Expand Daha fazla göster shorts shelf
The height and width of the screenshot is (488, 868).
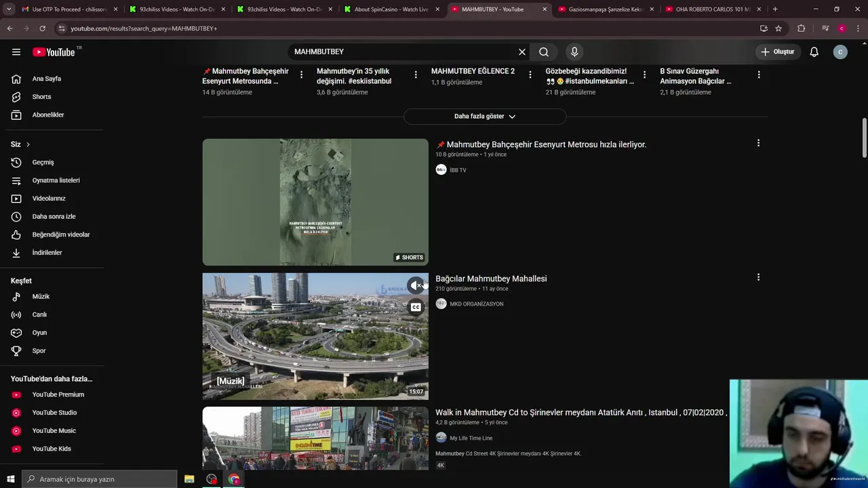point(485,117)
